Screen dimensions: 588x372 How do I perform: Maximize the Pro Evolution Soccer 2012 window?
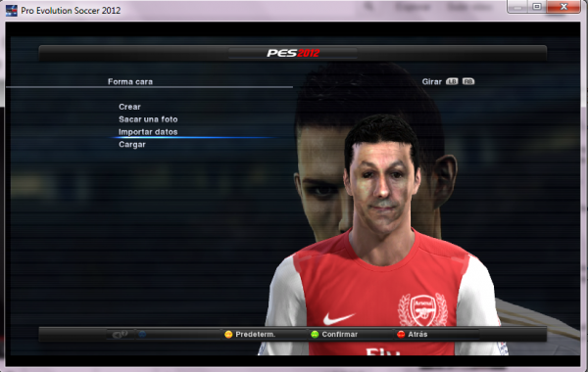tap(537, 7)
